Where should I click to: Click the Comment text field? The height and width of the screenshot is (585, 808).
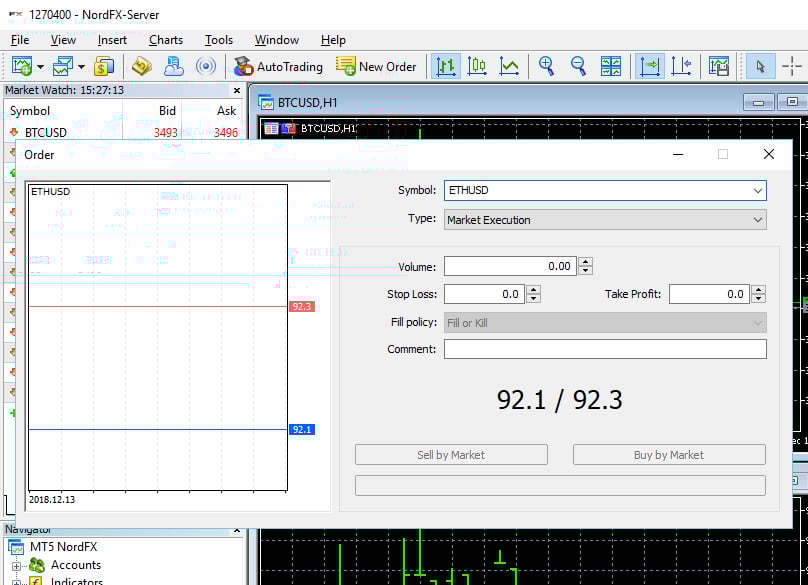tap(605, 349)
